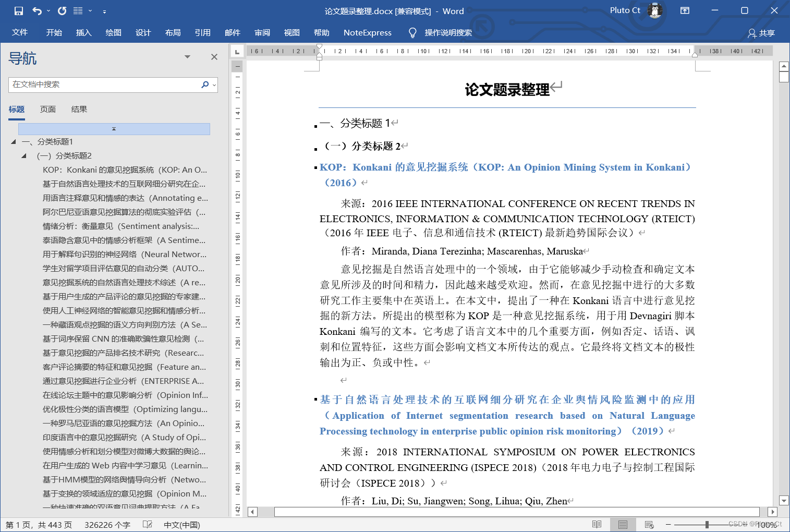This screenshot has width=790, height=532.
Task: Go to heading 情绪分析：衡量意见
Action: coord(121,226)
